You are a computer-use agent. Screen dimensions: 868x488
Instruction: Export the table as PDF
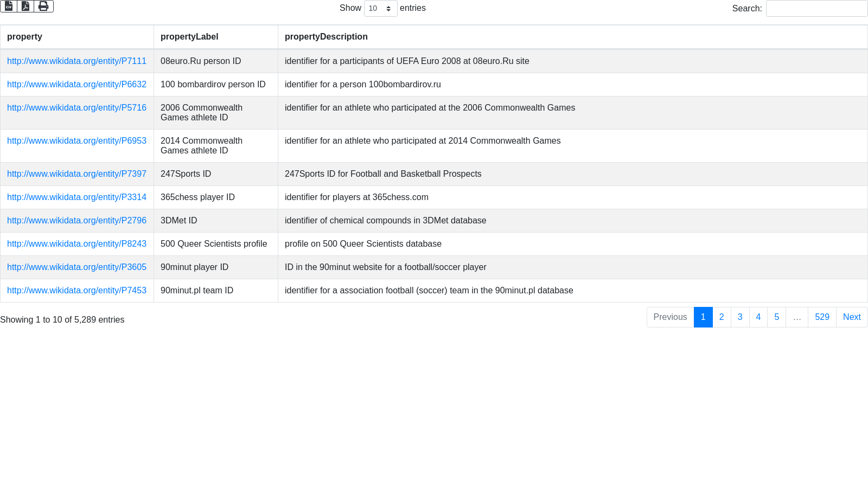(25, 6)
